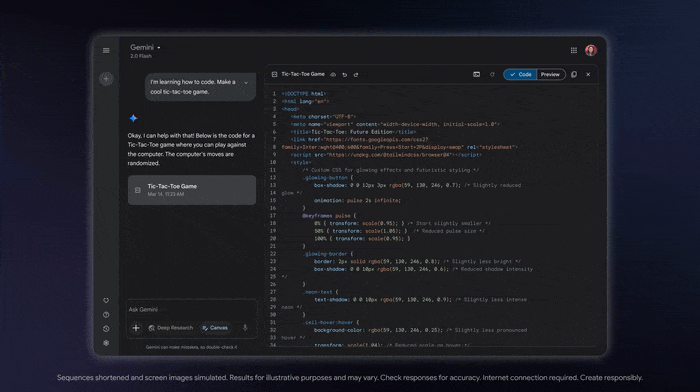Click the Tic-Tac-Toe Game canvas title

303,74
